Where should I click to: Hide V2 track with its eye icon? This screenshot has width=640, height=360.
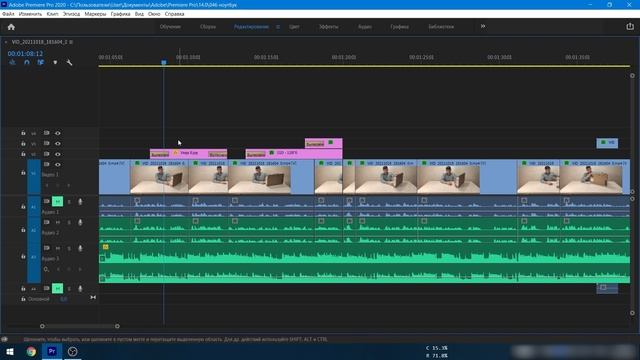pyautogui.click(x=58, y=154)
